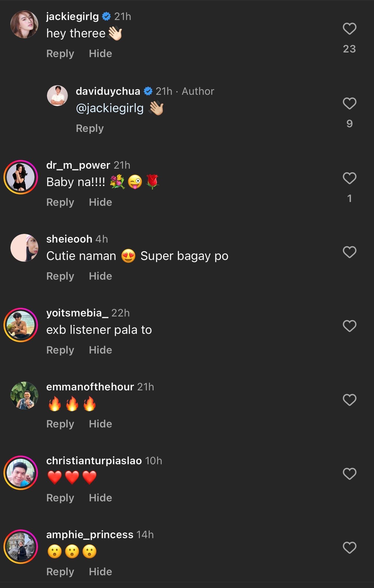Open jackiegirlg's profile picture
The image size is (374, 588).
click(x=24, y=25)
